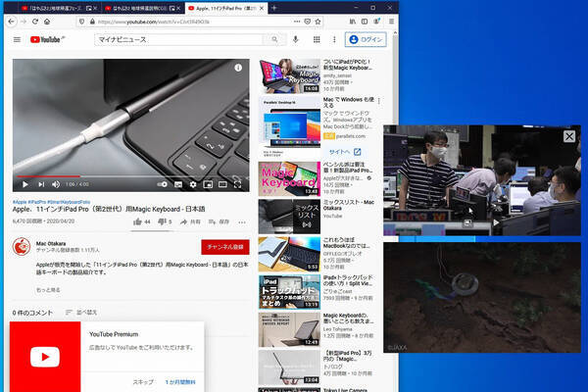Bookmark this page with the star icon
Viewport: 588px width, 392px height.
pos(318,22)
